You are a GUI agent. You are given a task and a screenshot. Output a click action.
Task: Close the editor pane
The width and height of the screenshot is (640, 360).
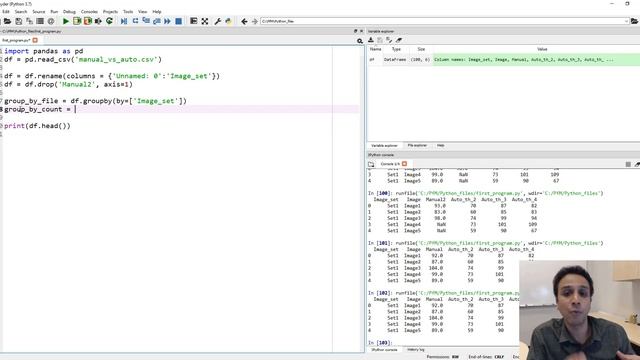pyautogui.click(x=361, y=31)
